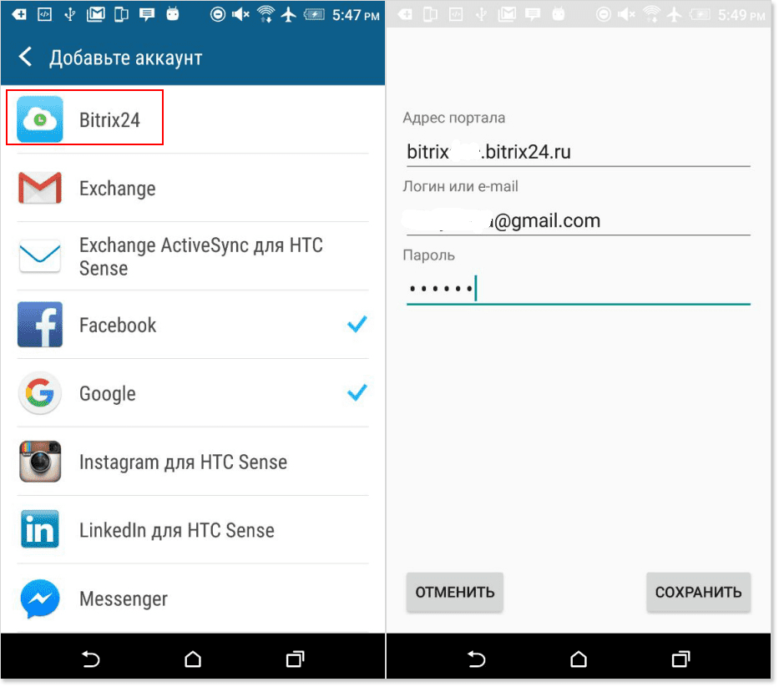Tap the do-not-disturb icon in left status bar
784x687 pixels.
(218, 14)
